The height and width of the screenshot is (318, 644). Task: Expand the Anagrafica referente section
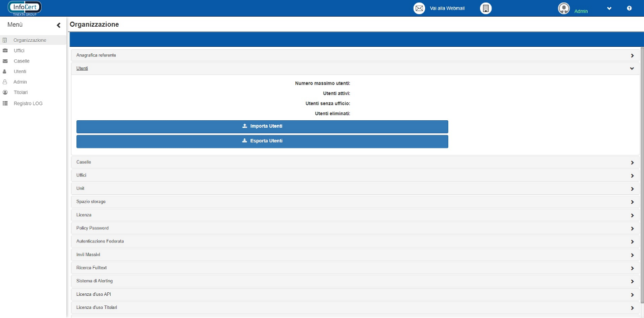click(x=632, y=55)
